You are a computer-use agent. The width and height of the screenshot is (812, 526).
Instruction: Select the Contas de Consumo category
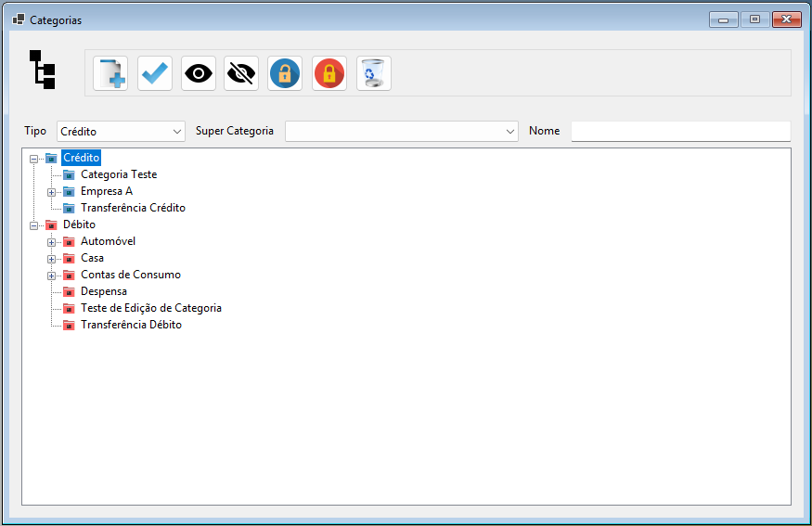[x=131, y=275]
